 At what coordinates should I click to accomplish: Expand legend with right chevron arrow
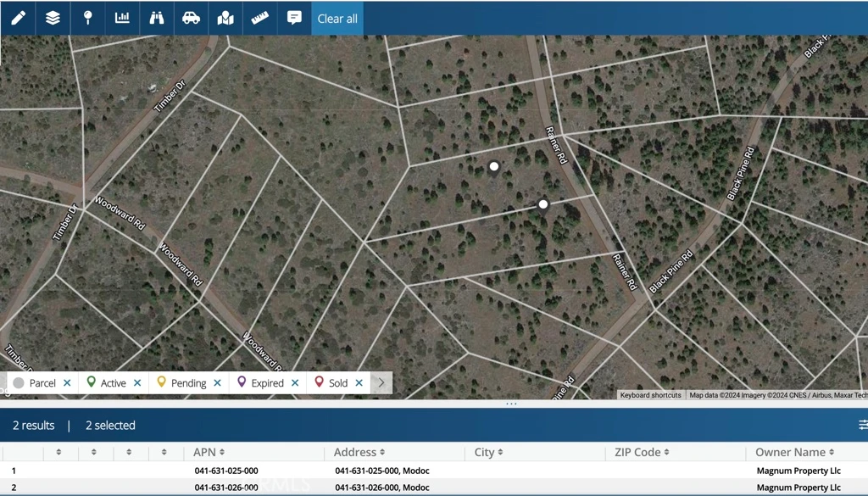coord(381,383)
